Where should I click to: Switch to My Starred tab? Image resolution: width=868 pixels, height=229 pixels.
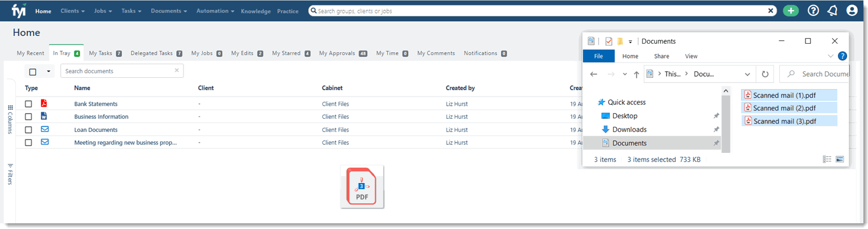tap(291, 53)
